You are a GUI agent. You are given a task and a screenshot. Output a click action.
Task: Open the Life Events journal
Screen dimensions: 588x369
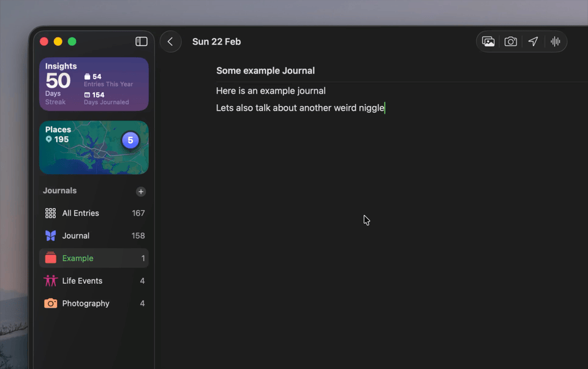[x=82, y=281]
